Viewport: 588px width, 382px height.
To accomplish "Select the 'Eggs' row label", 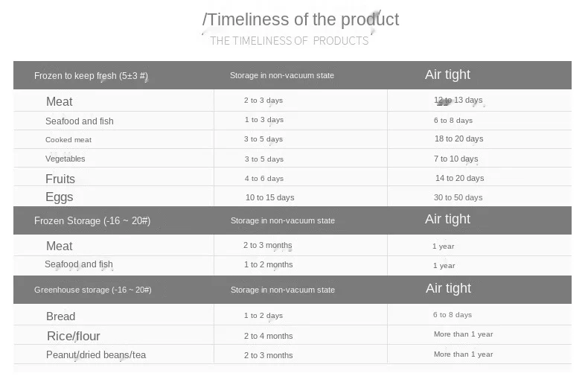I will (x=60, y=197).
